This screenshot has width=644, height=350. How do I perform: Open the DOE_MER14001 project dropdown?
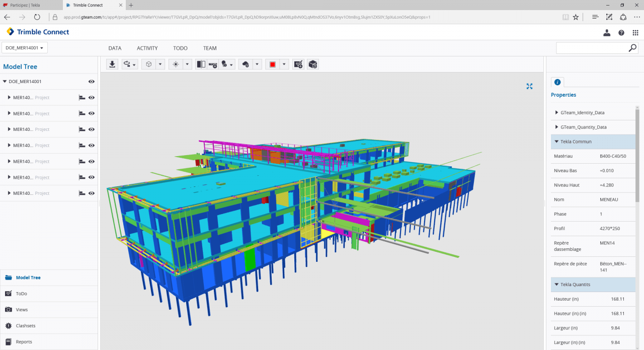tap(25, 48)
